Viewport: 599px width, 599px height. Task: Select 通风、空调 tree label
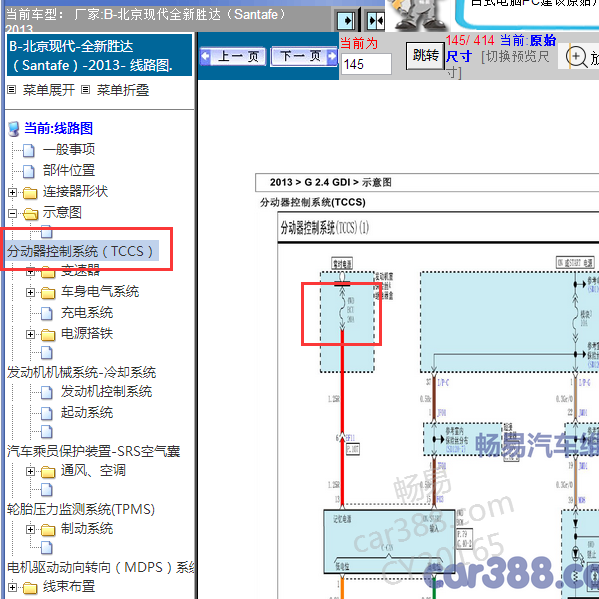tap(93, 471)
